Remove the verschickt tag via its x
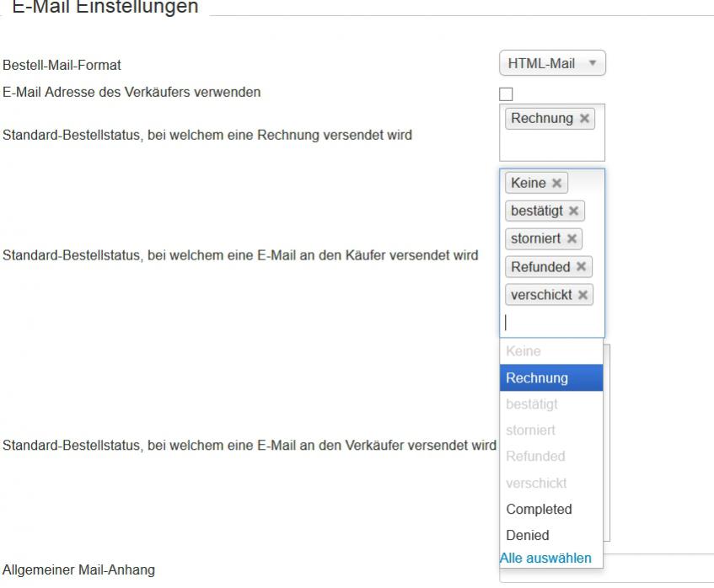The image size is (714, 588). 582,295
